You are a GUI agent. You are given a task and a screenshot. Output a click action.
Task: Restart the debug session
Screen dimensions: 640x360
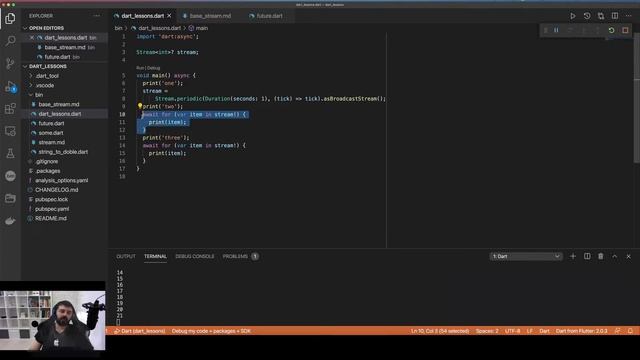tap(611, 30)
